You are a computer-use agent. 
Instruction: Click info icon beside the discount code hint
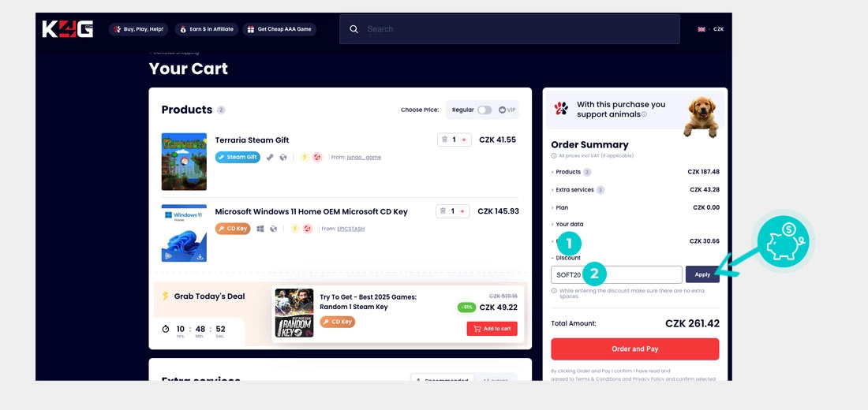[x=554, y=290]
